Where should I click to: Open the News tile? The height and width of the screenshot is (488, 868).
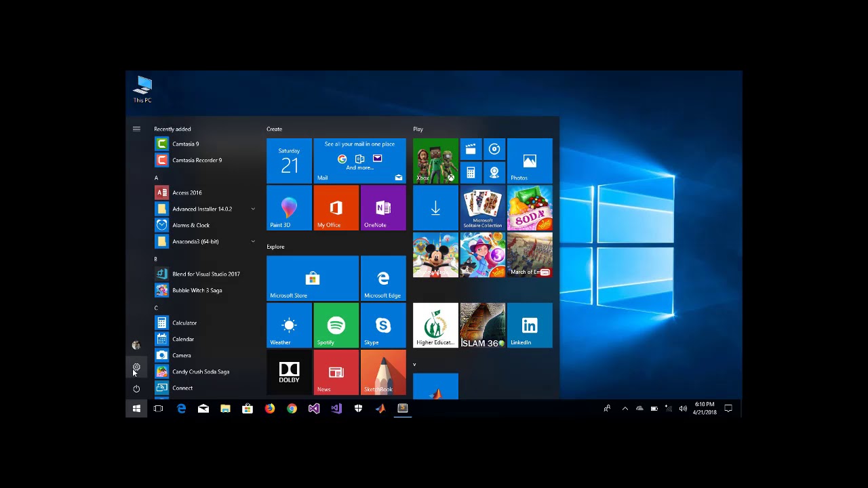pos(336,372)
